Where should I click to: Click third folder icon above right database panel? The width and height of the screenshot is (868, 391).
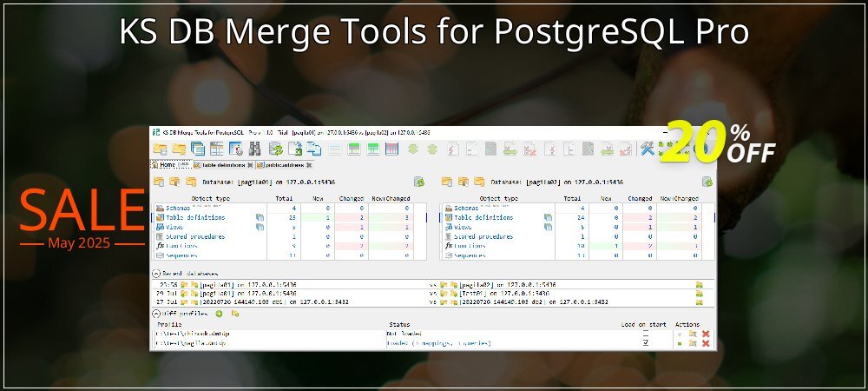(479, 182)
